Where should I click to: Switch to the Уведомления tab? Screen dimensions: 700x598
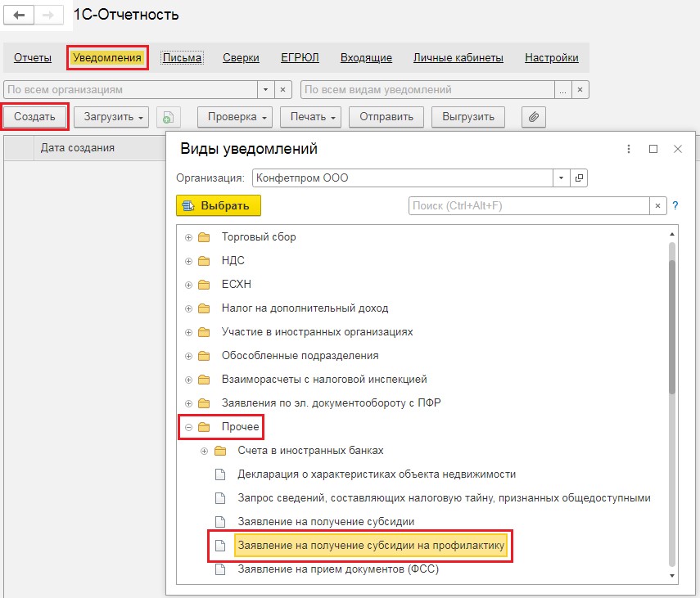107,57
